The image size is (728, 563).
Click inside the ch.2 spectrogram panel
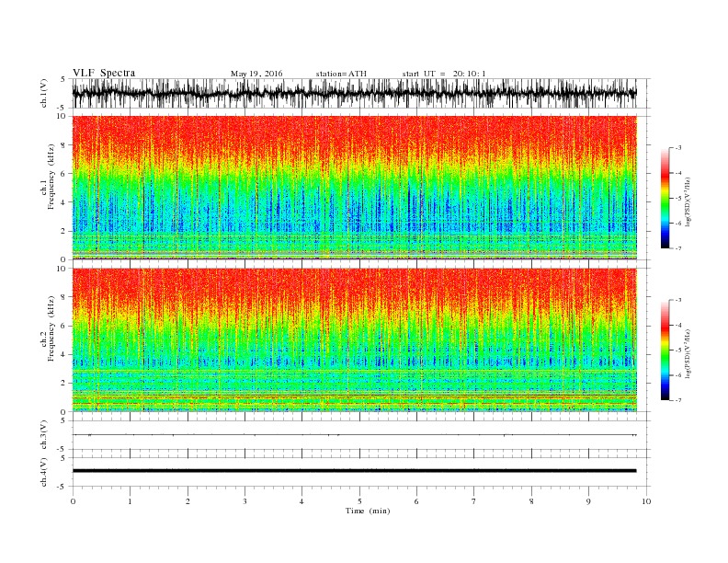coord(355,339)
